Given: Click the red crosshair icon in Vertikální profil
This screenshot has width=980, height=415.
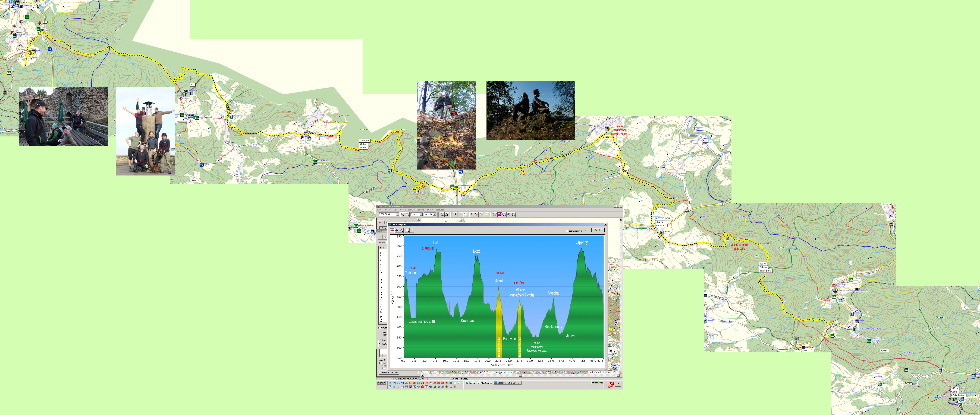Looking at the screenshot, I should coord(392,231).
